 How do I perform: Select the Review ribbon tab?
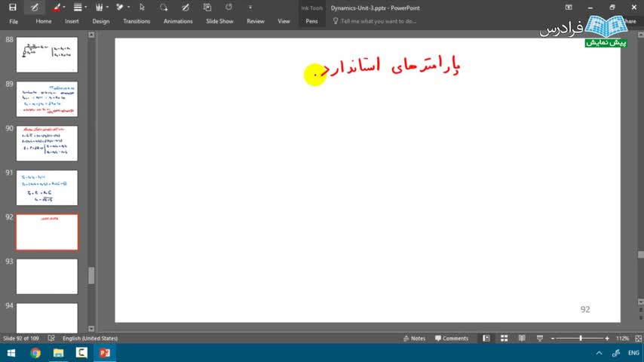pyautogui.click(x=256, y=21)
